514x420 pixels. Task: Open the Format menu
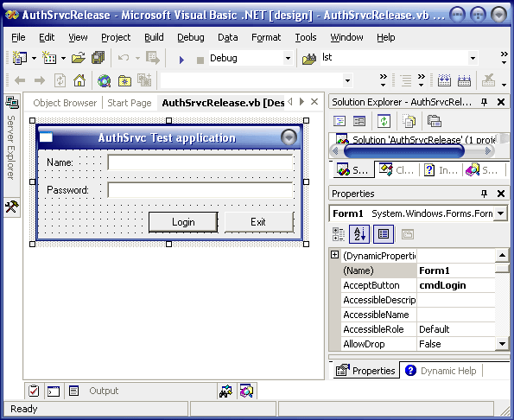266,37
